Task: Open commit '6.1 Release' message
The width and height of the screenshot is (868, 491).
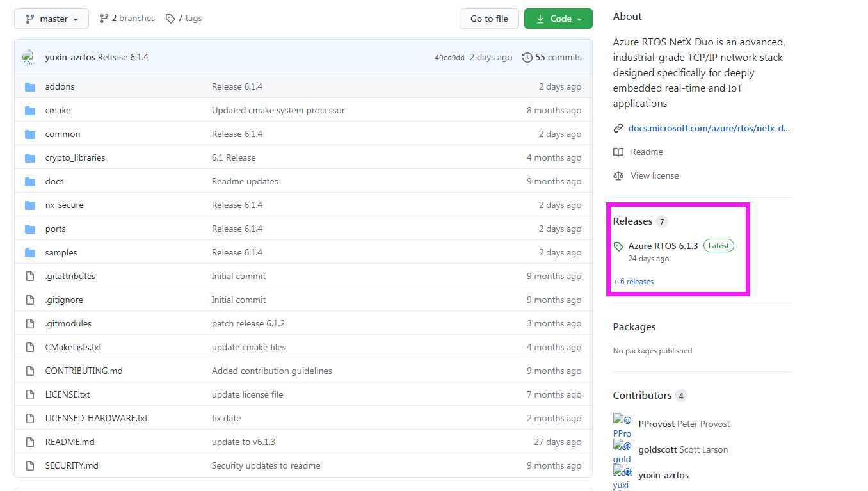Action: click(234, 157)
